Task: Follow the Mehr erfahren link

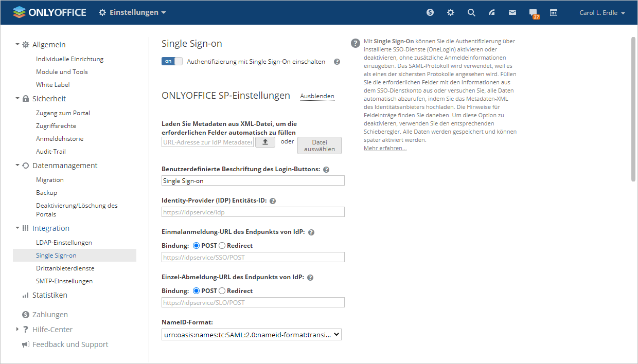Action: point(385,148)
